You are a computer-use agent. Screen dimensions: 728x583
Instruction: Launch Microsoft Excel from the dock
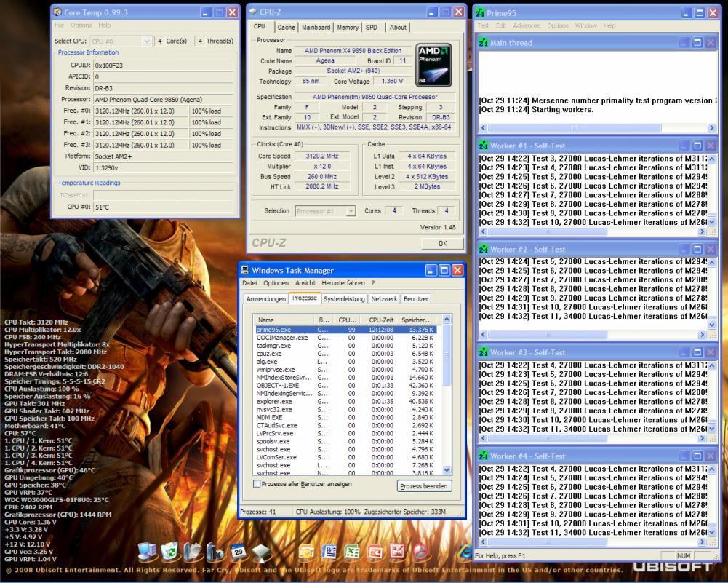(x=352, y=552)
